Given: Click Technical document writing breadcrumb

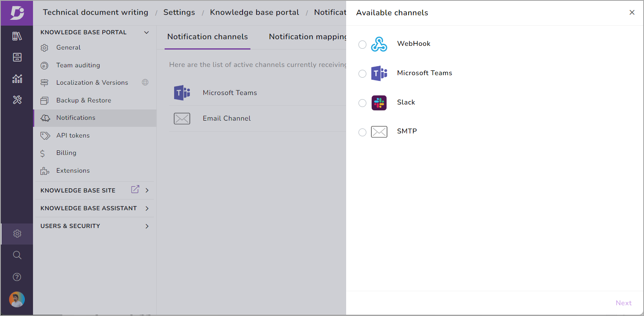Looking at the screenshot, I should (96, 12).
